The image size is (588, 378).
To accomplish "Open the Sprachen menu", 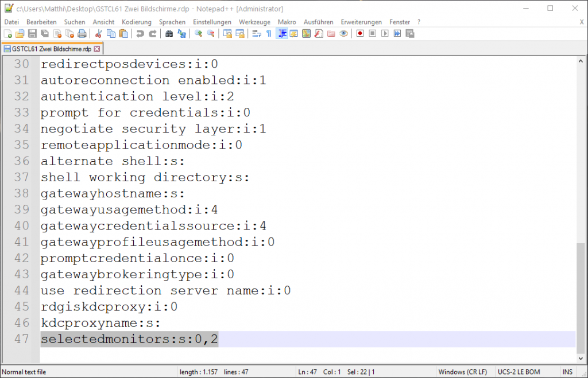I will point(172,22).
